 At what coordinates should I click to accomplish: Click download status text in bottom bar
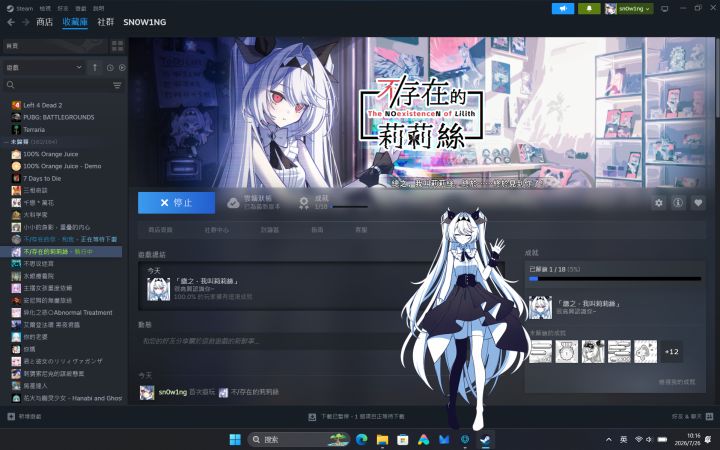(x=363, y=416)
